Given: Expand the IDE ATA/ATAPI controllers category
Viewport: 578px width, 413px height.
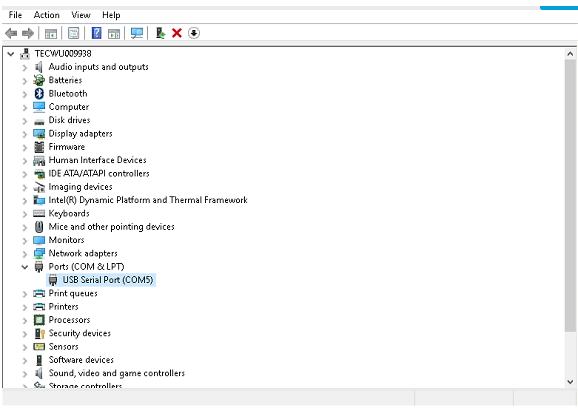Looking at the screenshot, I should point(25,174).
